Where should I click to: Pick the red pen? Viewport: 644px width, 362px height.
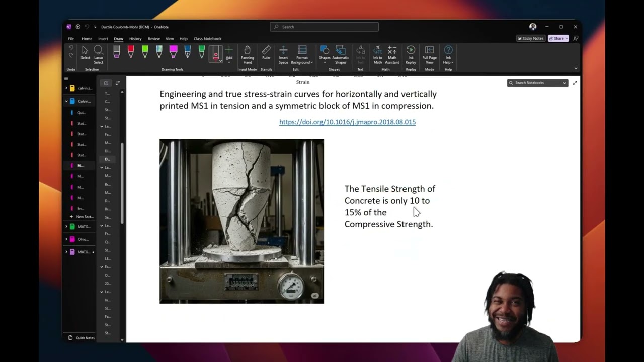pos(131,52)
